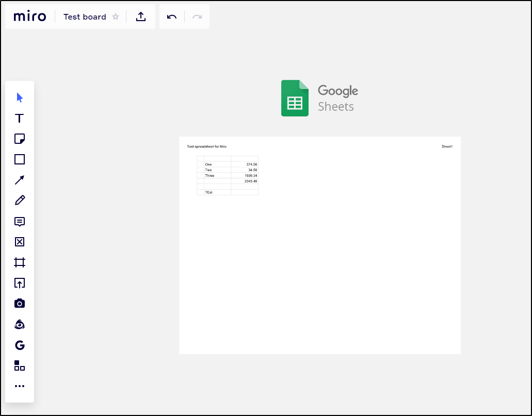Activate the pen drawing tool
Image resolution: width=532 pixels, height=416 pixels.
click(x=20, y=201)
